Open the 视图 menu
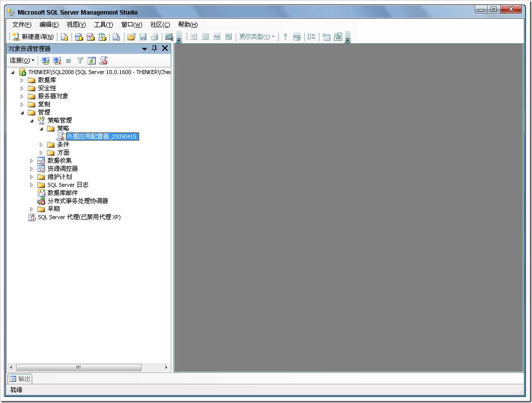 point(76,24)
